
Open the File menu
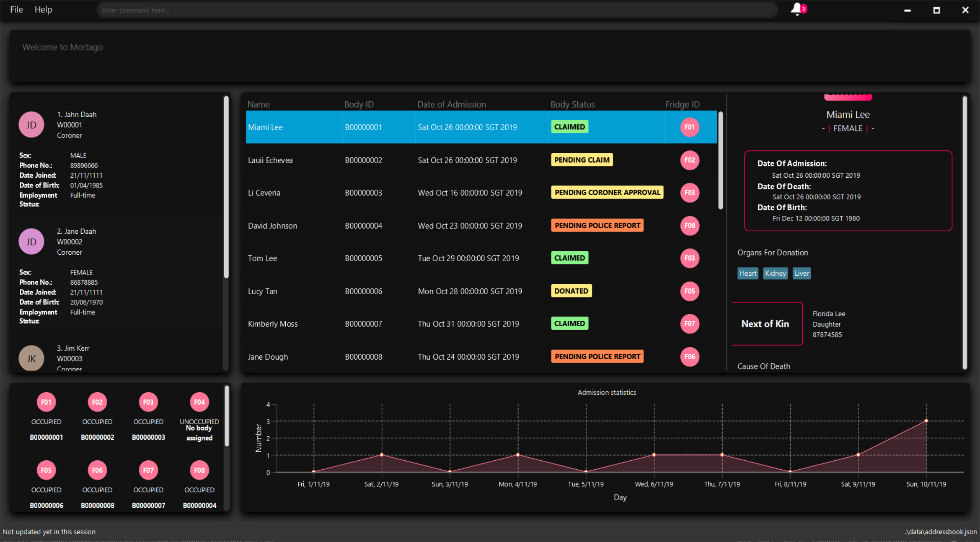click(16, 10)
